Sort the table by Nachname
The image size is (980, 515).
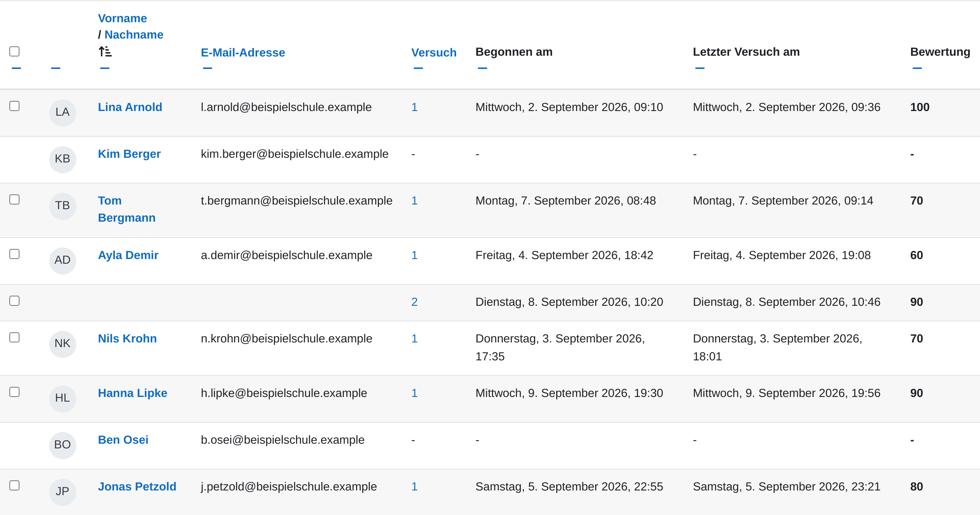(134, 35)
